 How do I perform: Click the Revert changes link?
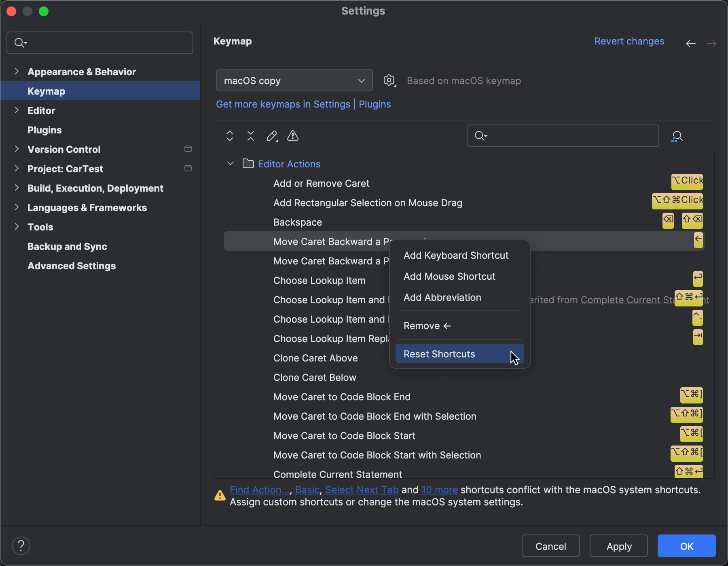tap(629, 41)
